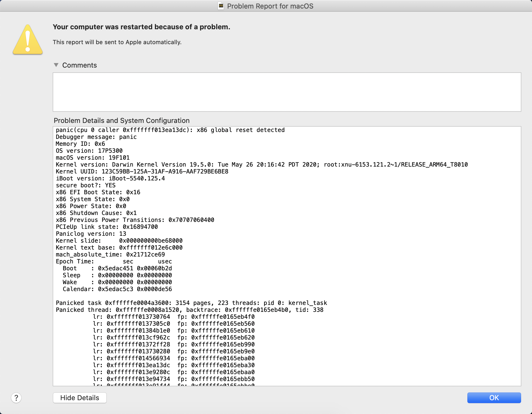Viewport: 532px width, 414px height.
Task: Click backtrace line 'lr: 0xfffffff014566934'
Action: click(x=174, y=358)
